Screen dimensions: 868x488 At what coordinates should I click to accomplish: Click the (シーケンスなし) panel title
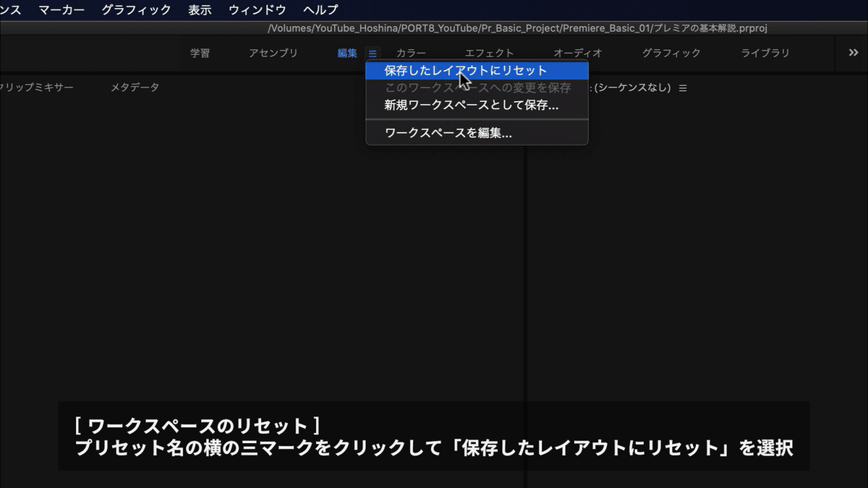pyautogui.click(x=631, y=87)
